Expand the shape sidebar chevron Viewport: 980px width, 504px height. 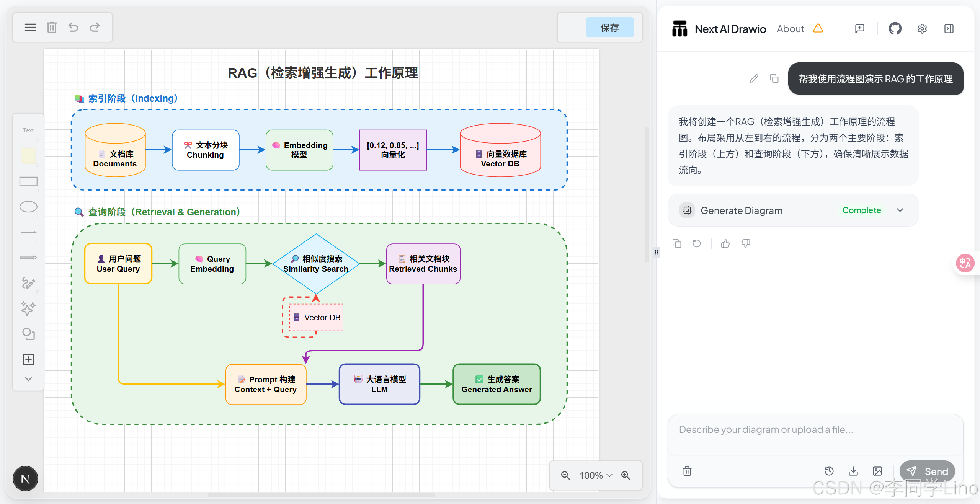coord(28,379)
